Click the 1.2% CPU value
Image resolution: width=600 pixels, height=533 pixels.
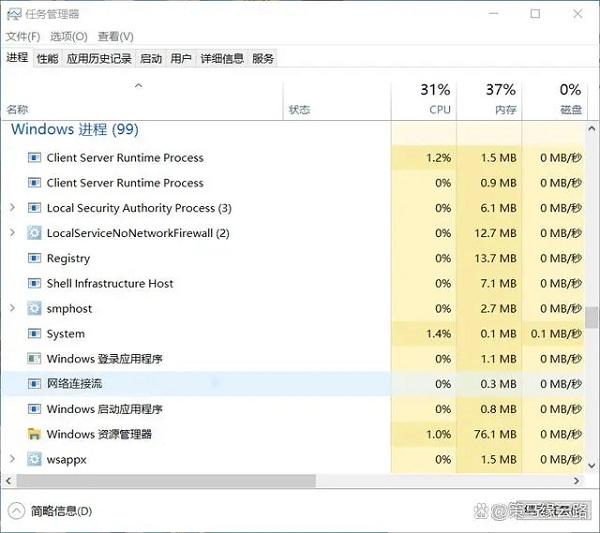pyautogui.click(x=439, y=158)
